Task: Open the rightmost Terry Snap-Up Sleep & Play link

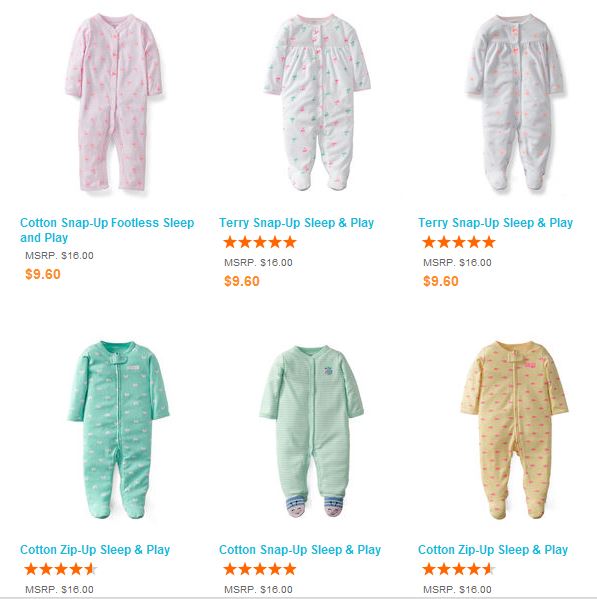Action: pyautogui.click(x=495, y=223)
